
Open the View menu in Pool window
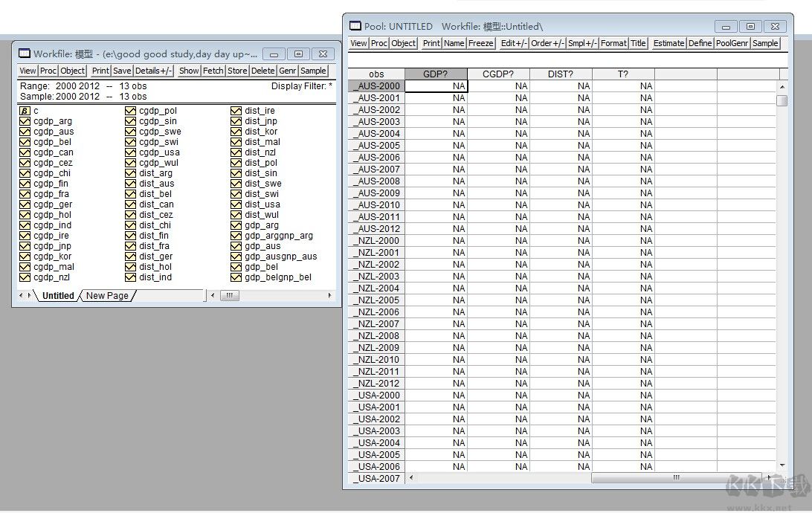(358, 43)
